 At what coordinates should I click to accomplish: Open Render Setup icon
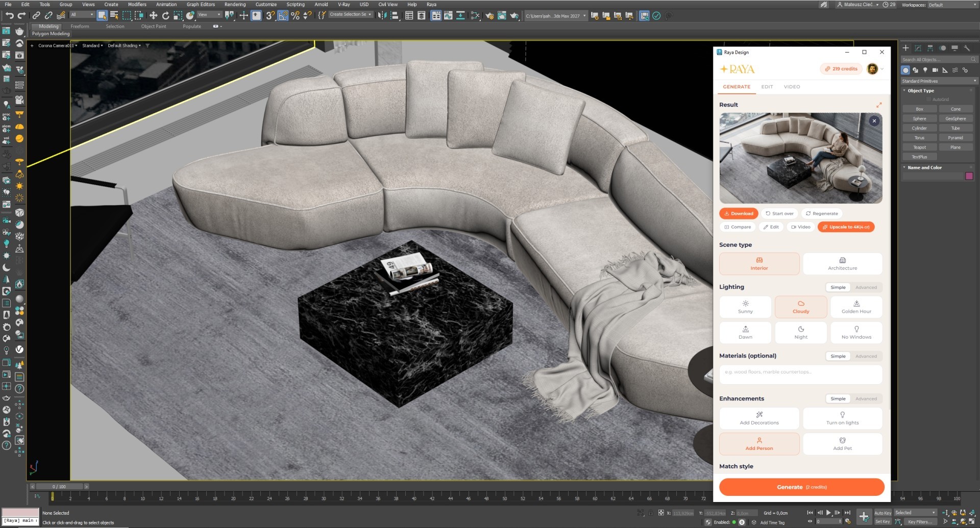click(489, 16)
